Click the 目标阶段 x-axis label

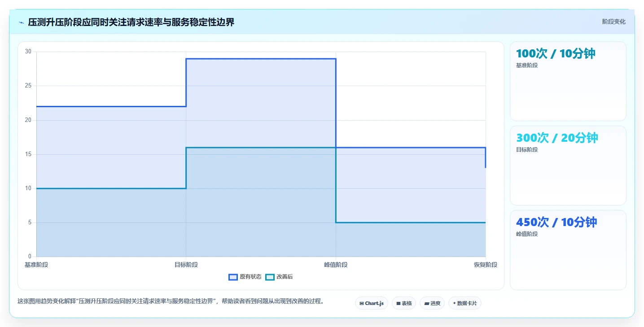[x=186, y=265]
